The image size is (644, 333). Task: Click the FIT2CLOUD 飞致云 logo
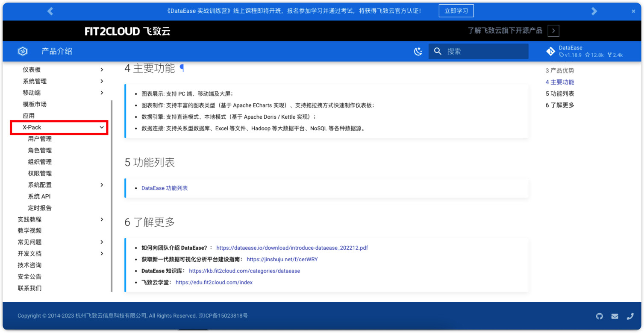click(127, 31)
